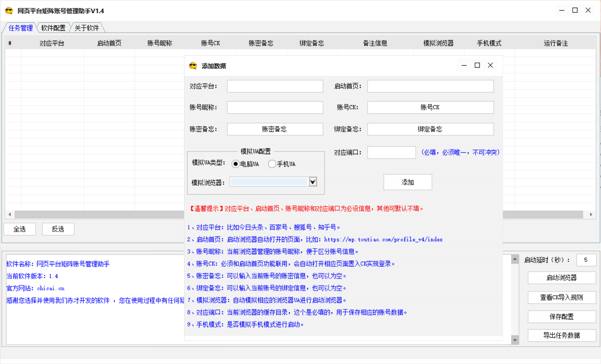The width and height of the screenshot is (601, 364).
Task: Click the 手机模式 column header
Action: pos(489,43)
